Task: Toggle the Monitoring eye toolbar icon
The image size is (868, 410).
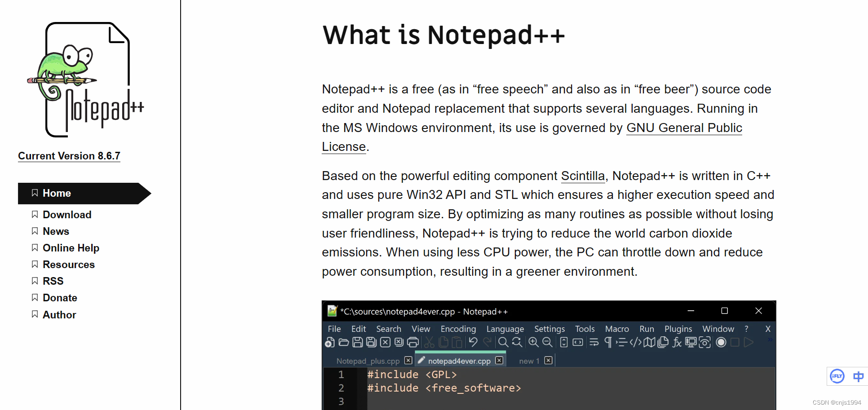Action: point(705,343)
